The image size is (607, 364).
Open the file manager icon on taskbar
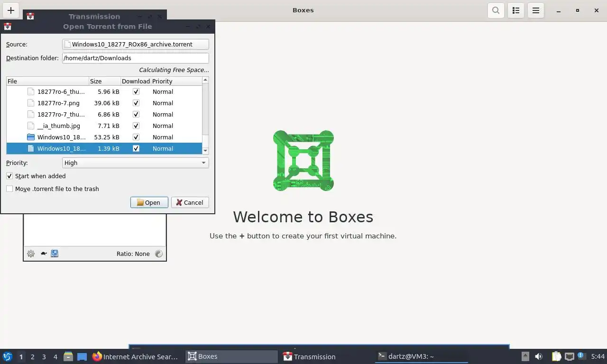68,356
